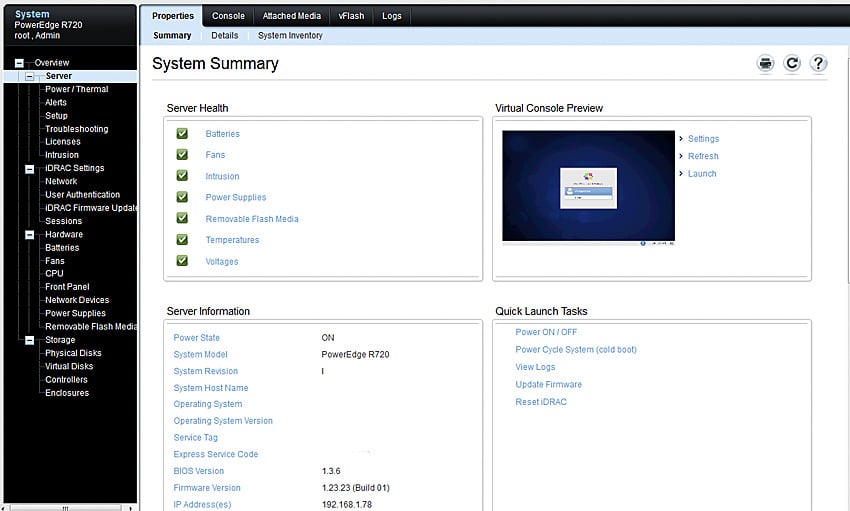Select CPU in the Hardware tree
The width and height of the screenshot is (850, 511).
pyautogui.click(x=54, y=274)
